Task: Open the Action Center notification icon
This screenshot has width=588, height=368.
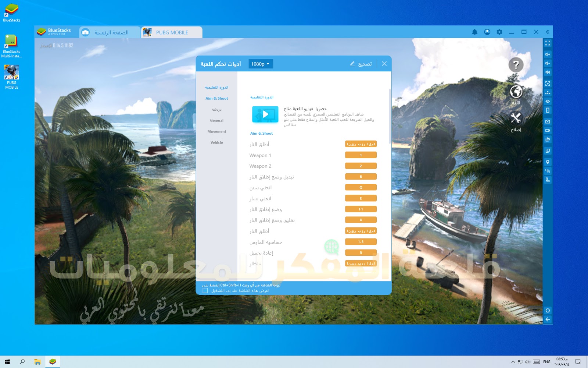Action: 578,362
